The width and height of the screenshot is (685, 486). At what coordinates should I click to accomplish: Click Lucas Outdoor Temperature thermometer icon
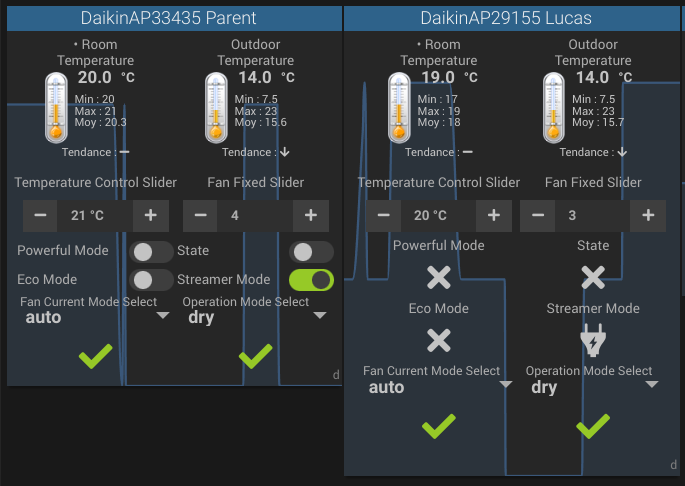coord(554,108)
